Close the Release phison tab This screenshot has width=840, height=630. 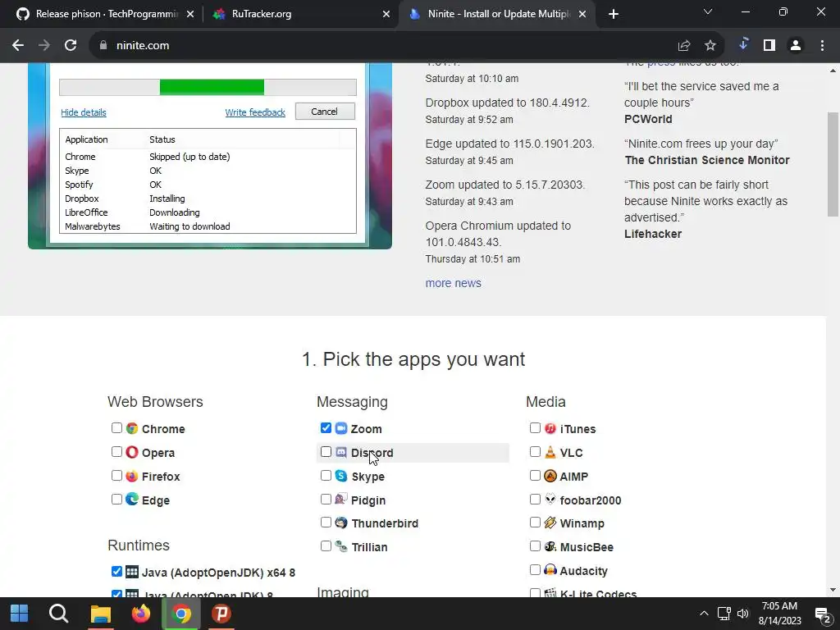click(189, 14)
